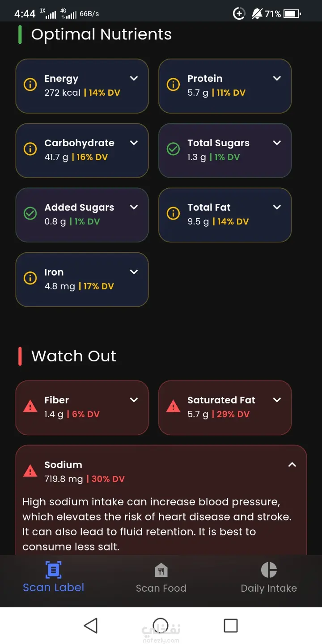Click the Sodium red warning triangle icon
The image size is (322, 644).
pos(30,471)
